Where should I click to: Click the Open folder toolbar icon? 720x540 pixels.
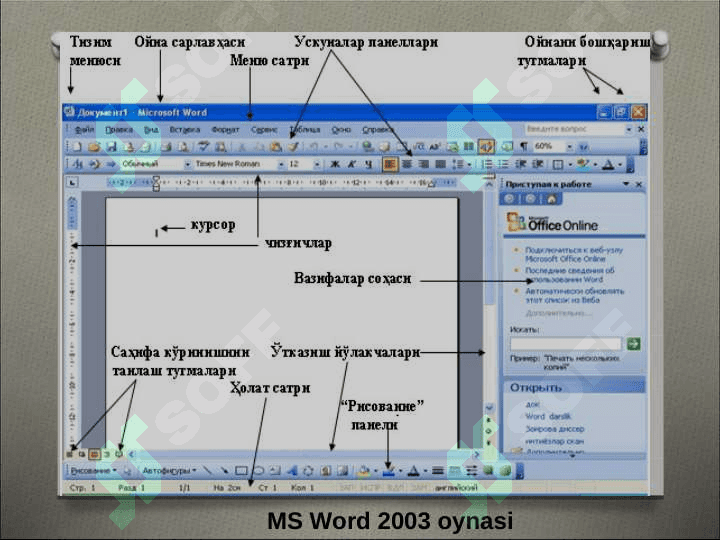[94, 147]
